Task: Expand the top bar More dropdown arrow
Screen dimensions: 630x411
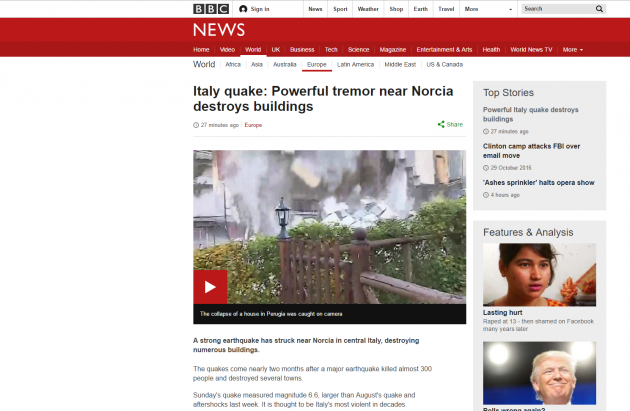Action: coord(511,9)
